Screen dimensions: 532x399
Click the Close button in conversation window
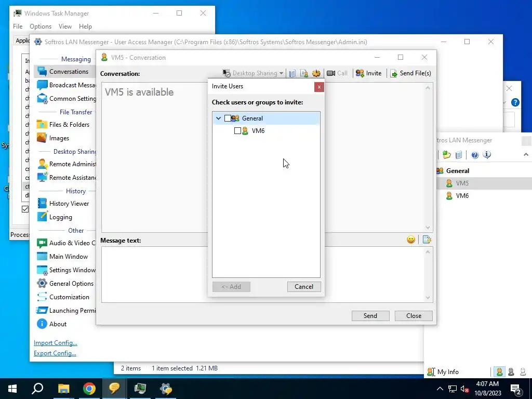point(414,316)
